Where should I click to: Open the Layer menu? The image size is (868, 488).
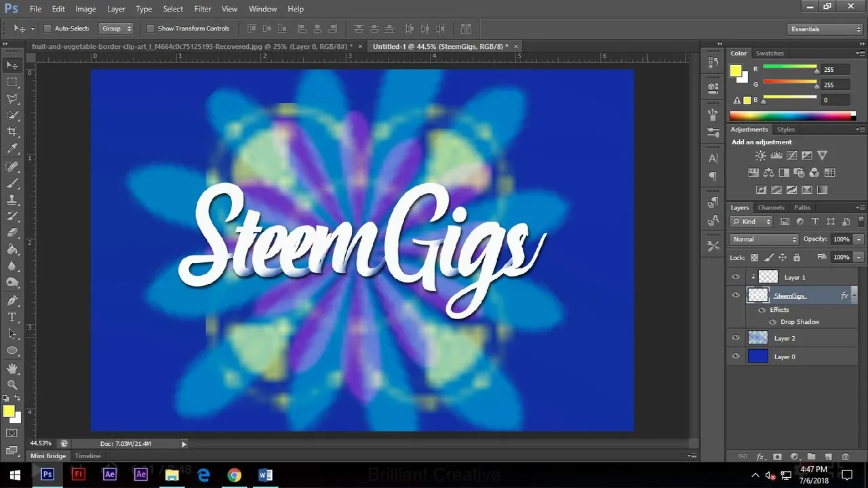116,9
